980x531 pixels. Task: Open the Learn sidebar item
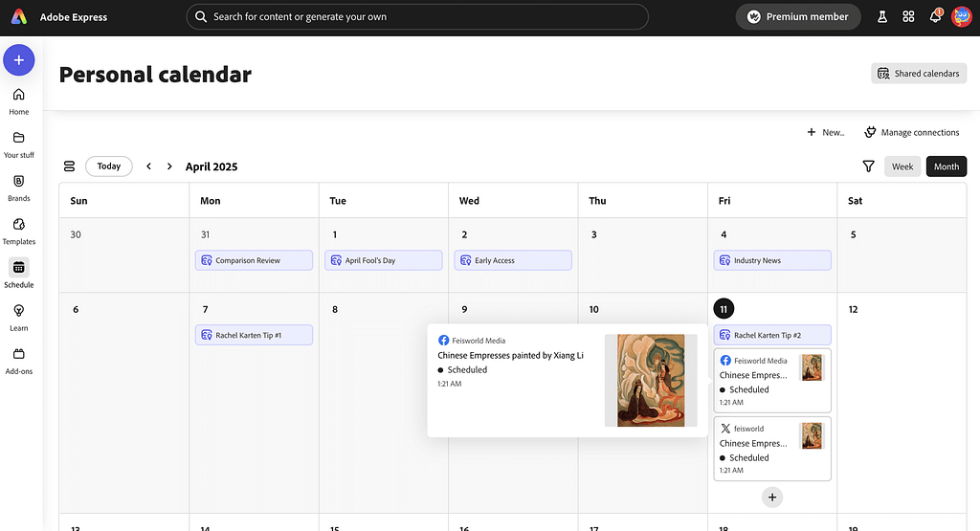[x=19, y=318]
